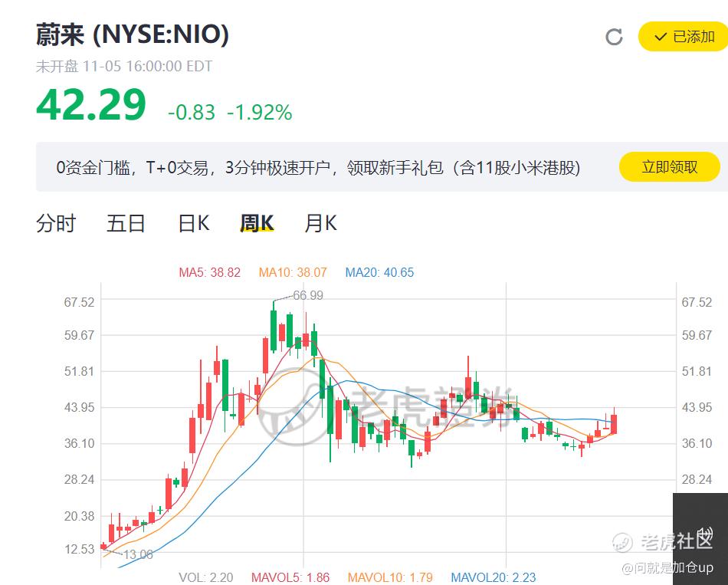728x585 pixels.
Task: Click the 66.99 high price marker
Action: [308, 295]
